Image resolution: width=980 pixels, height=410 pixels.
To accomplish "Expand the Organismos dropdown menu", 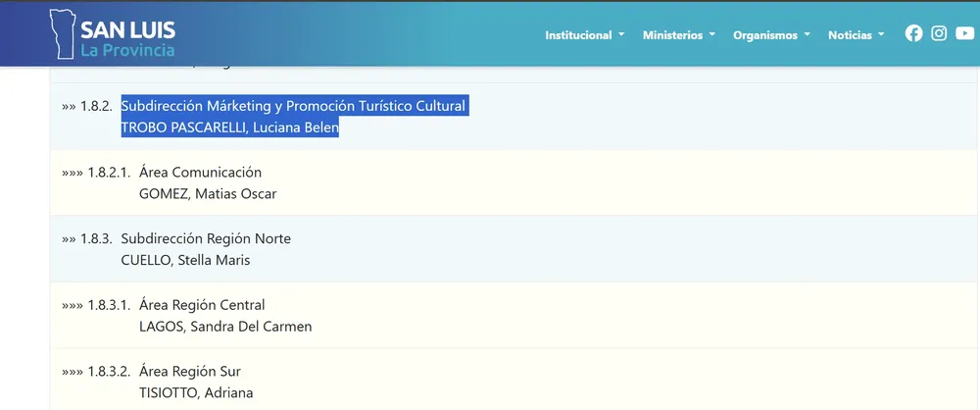I will coord(773,34).
